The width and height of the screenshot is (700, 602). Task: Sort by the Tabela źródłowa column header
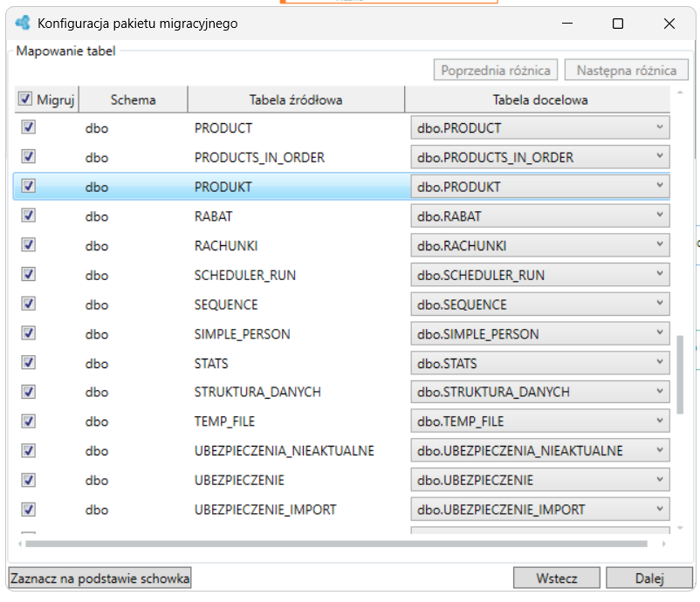[296, 99]
